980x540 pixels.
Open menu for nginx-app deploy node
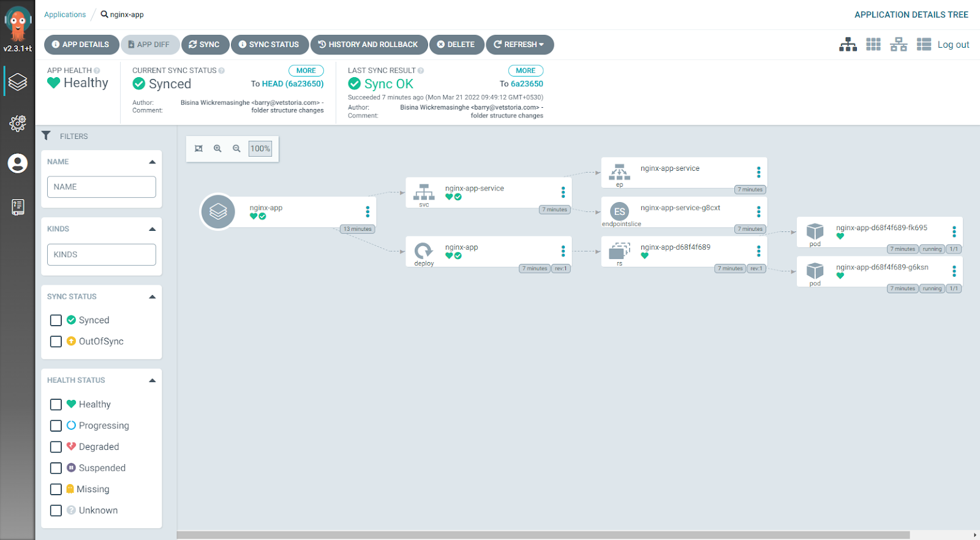coord(563,251)
